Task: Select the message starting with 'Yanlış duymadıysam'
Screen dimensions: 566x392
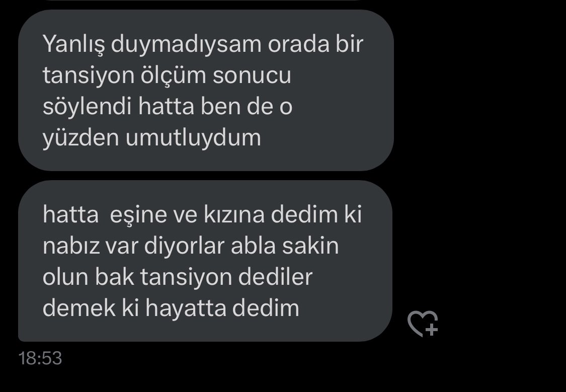Action: [x=206, y=90]
